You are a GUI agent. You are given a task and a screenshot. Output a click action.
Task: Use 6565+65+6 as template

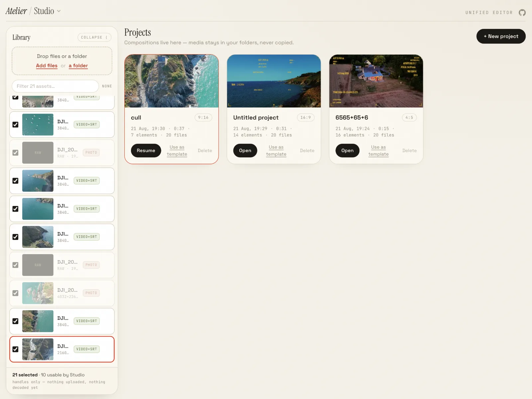[x=378, y=150]
